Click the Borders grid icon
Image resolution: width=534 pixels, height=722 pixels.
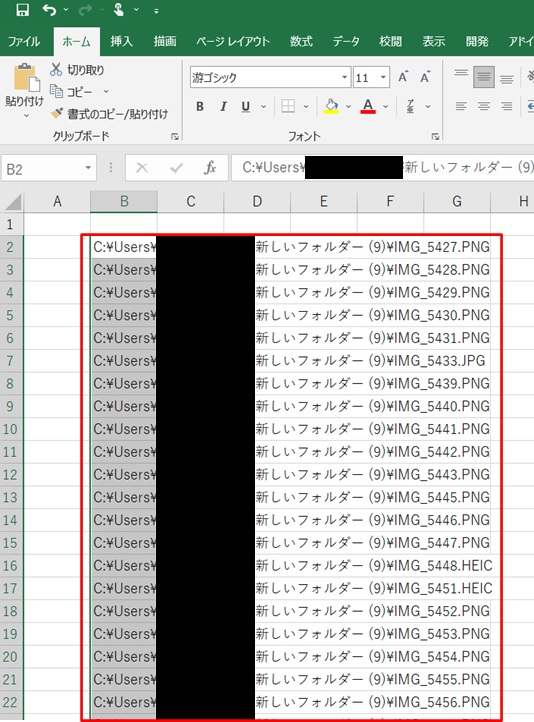coord(288,106)
